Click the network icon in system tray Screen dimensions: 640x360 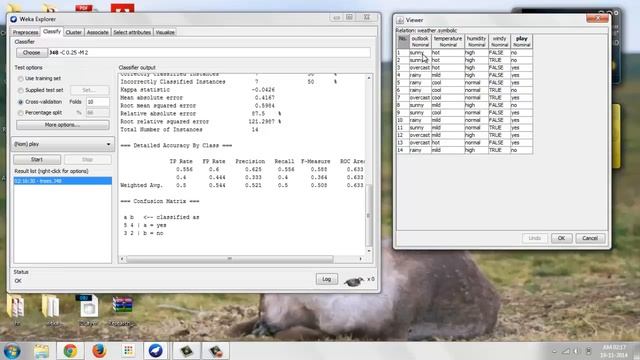point(566,351)
